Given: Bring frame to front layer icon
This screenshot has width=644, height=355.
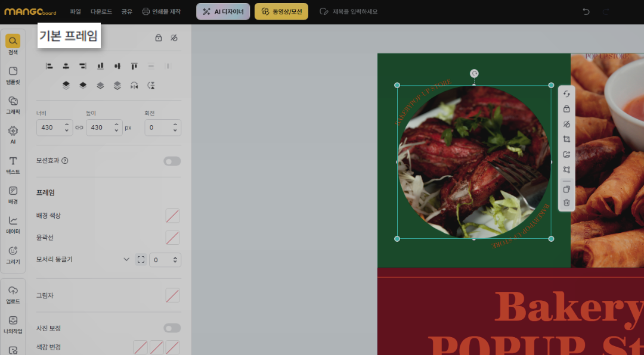Looking at the screenshot, I should [66, 85].
